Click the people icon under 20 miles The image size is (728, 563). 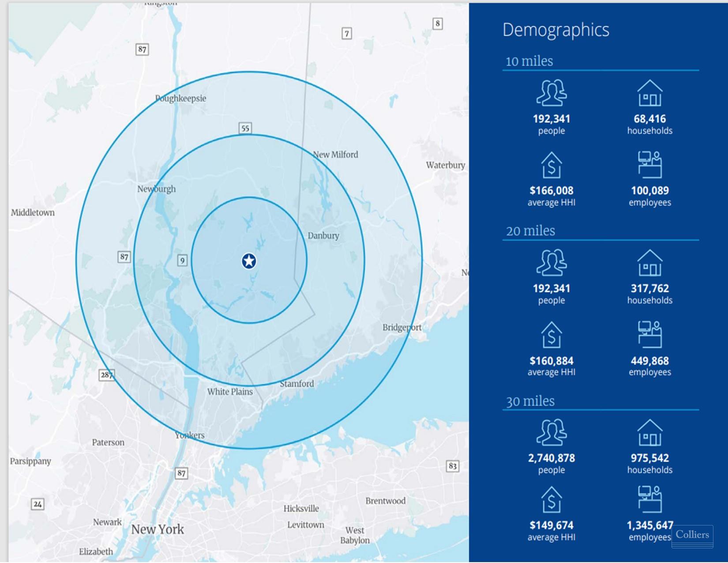[551, 263]
